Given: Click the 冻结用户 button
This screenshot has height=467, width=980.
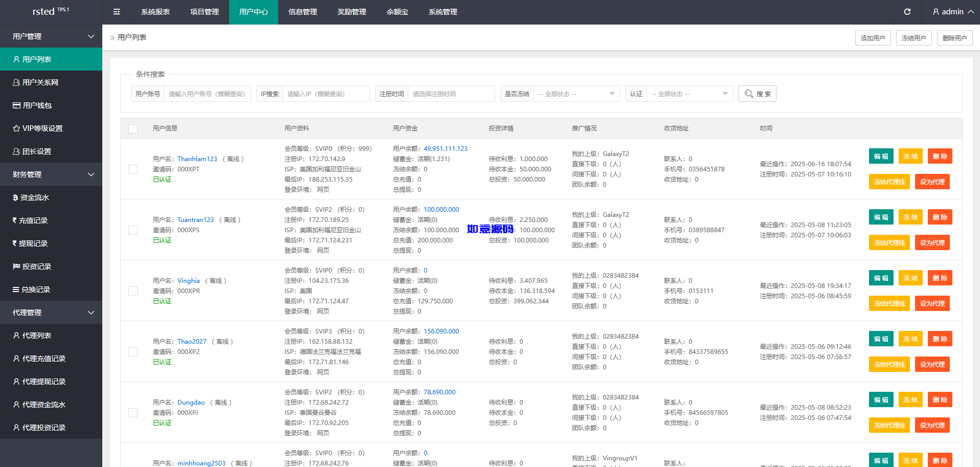Looking at the screenshot, I should point(914,38).
